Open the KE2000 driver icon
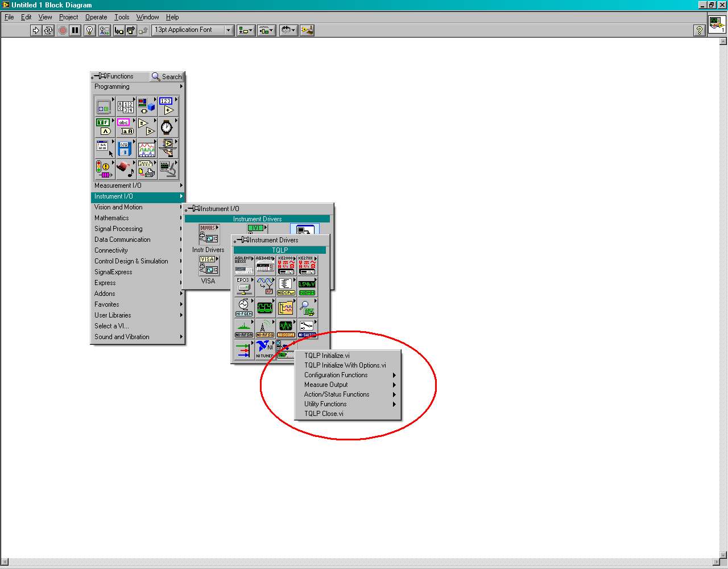 coord(286,266)
